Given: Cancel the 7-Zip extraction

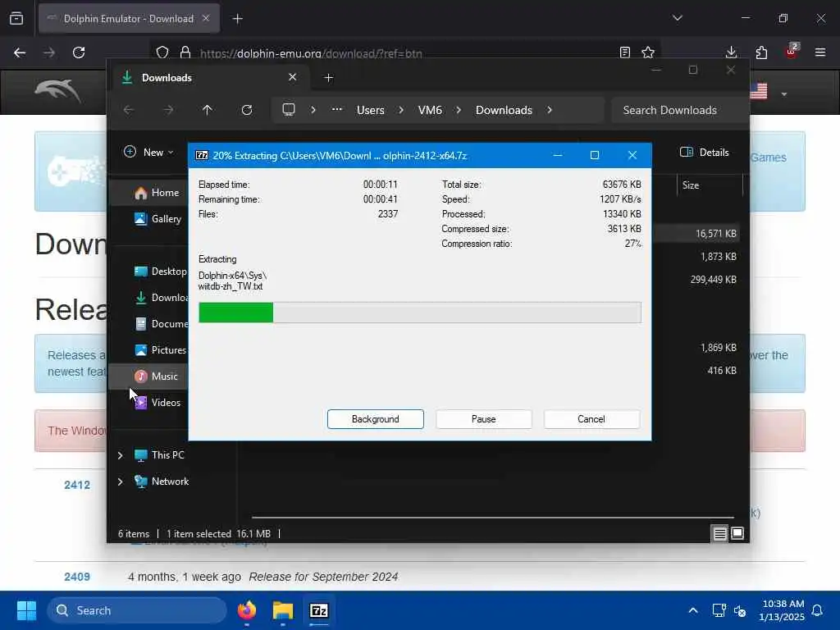Looking at the screenshot, I should [591, 419].
